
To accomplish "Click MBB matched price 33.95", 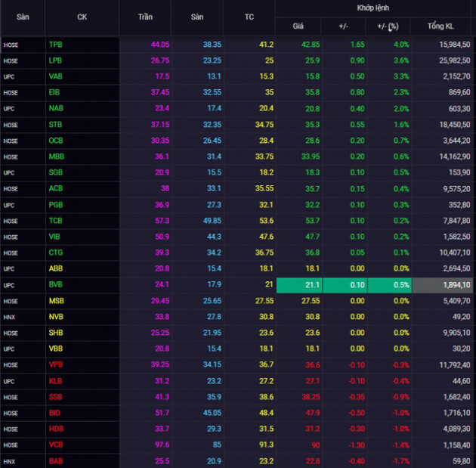I will tap(311, 157).
